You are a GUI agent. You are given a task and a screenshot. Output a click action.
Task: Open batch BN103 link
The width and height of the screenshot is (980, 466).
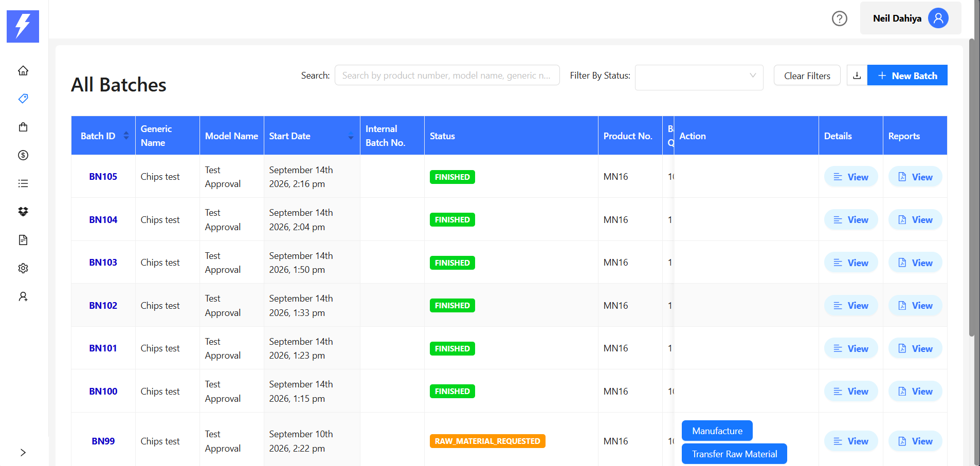pyautogui.click(x=103, y=263)
